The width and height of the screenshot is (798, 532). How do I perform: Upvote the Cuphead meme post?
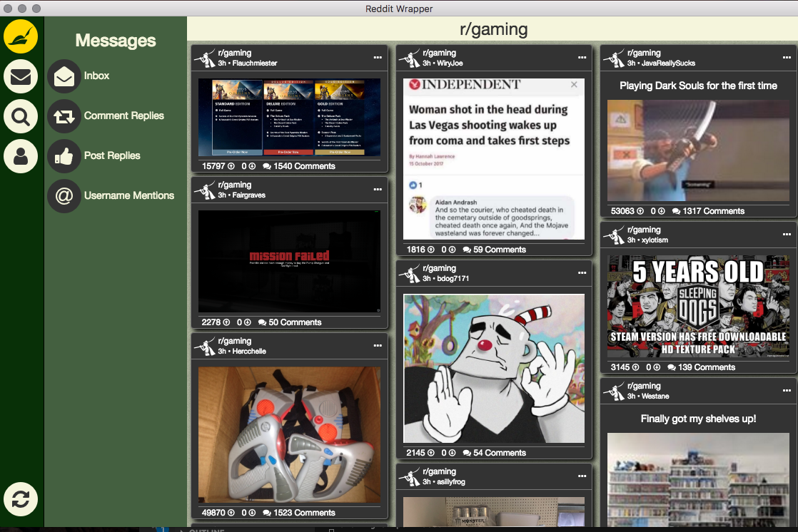click(431, 453)
